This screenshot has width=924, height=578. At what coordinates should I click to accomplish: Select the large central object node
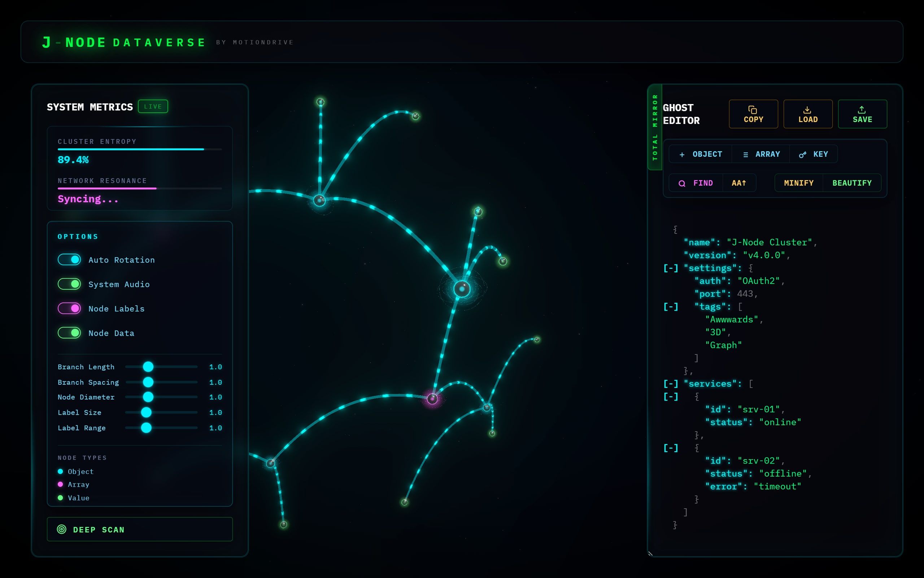click(x=462, y=289)
